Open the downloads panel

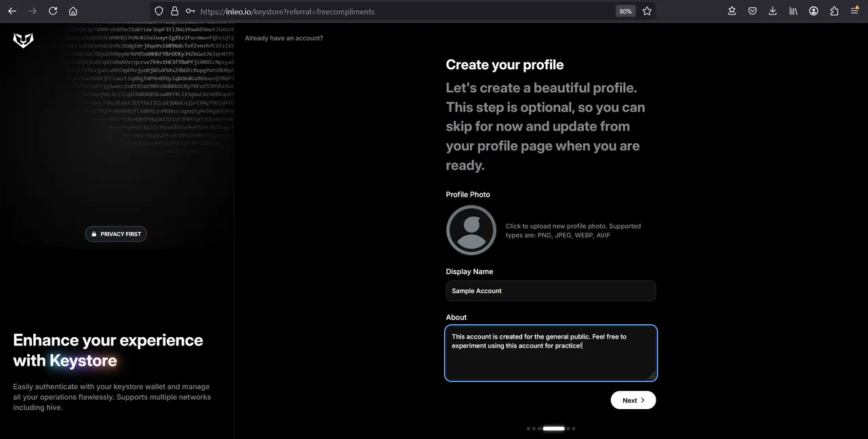pyautogui.click(x=773, y=11)
